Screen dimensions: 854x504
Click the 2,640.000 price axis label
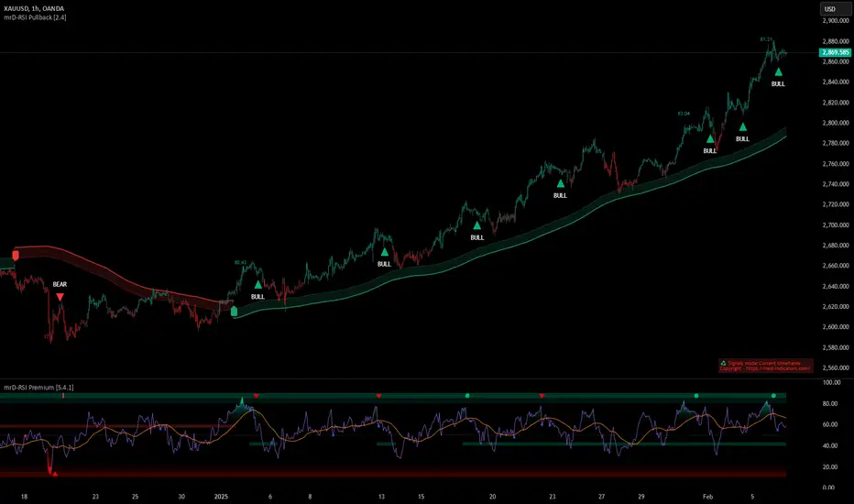(836, 286)
